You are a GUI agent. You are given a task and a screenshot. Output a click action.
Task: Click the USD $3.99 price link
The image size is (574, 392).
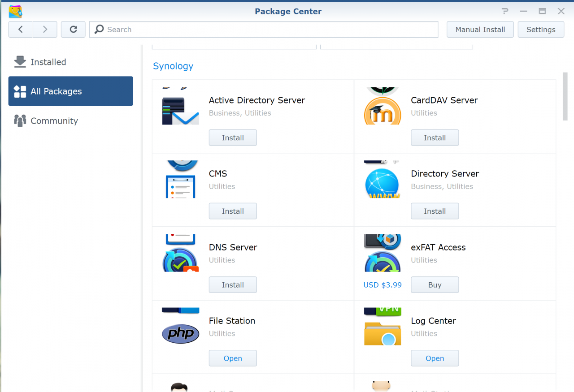(x=382, y=284)
